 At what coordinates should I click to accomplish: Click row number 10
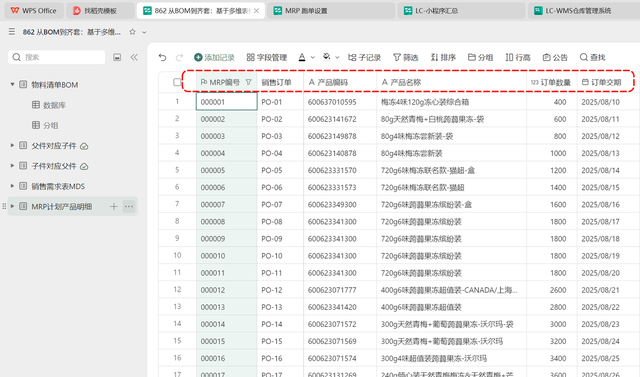[177, 255]
